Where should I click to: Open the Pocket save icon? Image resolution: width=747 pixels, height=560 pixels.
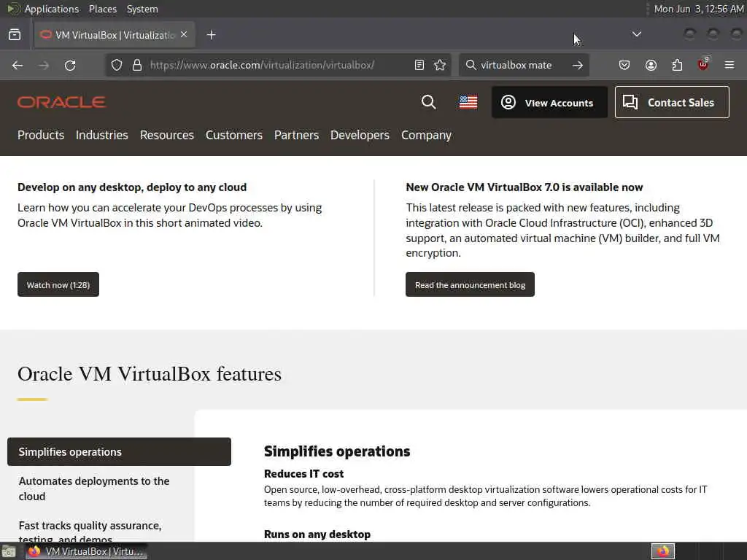tap(624, 65)
